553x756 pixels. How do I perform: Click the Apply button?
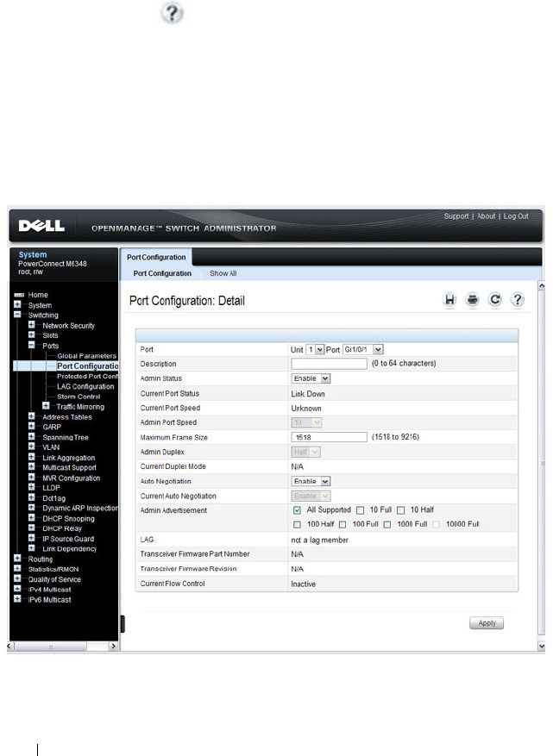click(x=487, y=623)
